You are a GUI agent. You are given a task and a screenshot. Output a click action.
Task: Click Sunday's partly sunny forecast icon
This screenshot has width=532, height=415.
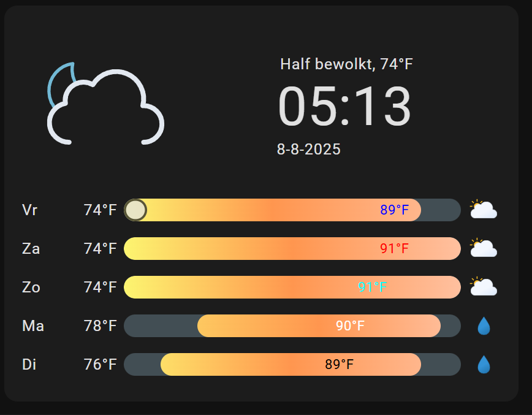coord(483,287)
